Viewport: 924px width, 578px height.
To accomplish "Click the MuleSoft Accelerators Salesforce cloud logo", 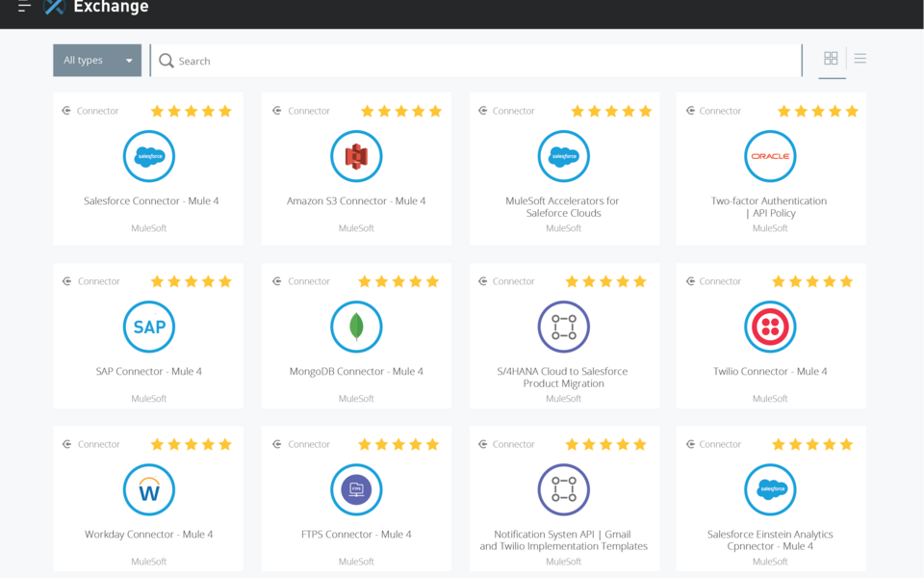I will click(x=564, y=156).
